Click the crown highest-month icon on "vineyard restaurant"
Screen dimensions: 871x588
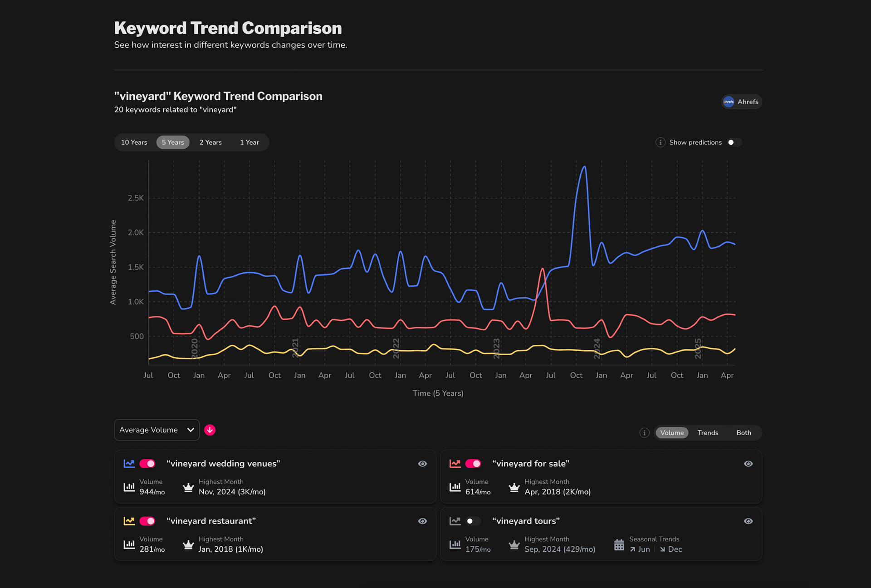click(188, 544)
